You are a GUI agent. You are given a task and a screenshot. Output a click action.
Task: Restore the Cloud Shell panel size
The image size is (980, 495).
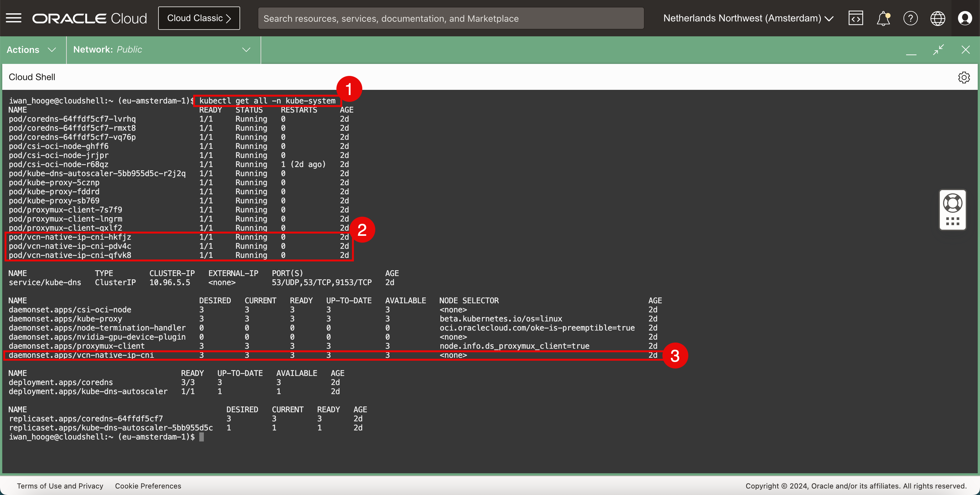point(939,50)
